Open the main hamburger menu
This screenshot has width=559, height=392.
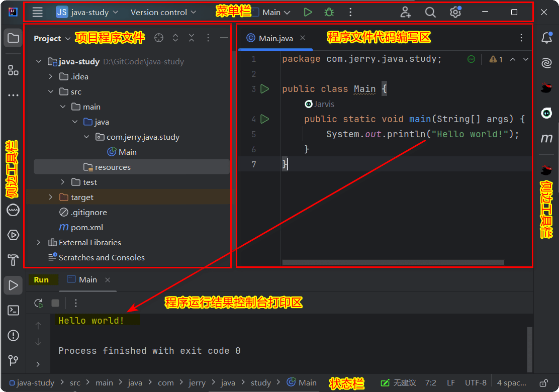(x=38, y=12)
